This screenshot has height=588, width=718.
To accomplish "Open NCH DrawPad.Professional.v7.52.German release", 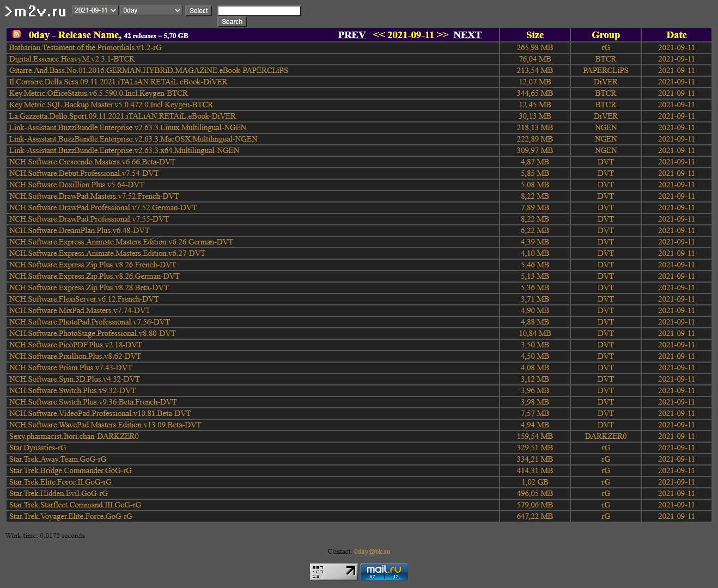I will click(x=103, y=207).
